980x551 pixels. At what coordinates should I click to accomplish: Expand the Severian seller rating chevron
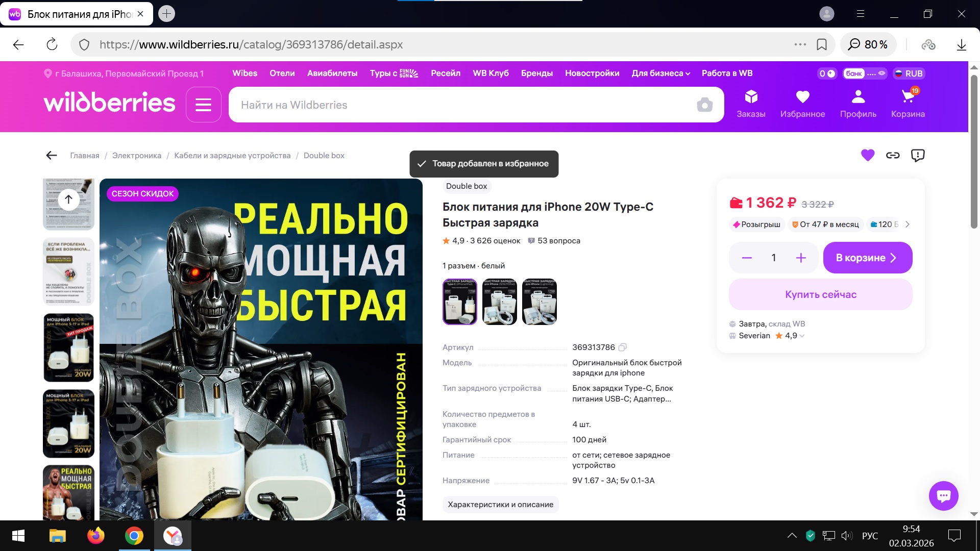click(x=802, y=336)
